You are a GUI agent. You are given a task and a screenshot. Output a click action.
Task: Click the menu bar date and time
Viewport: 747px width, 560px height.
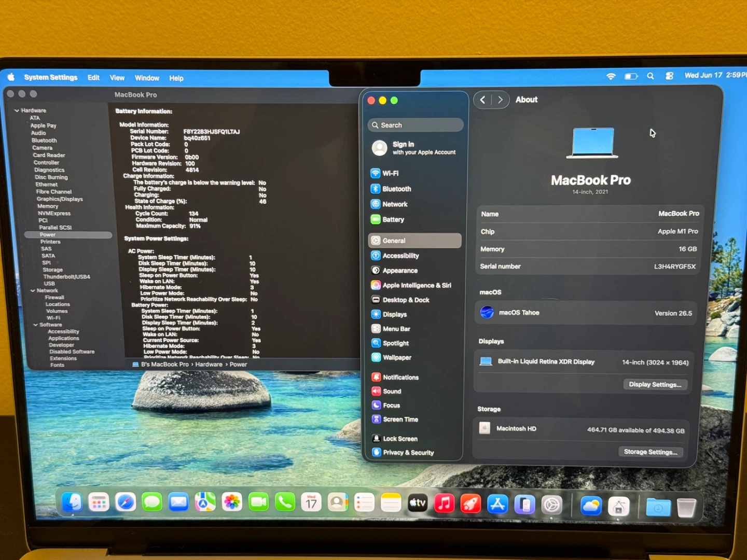[x=715, y=75]
